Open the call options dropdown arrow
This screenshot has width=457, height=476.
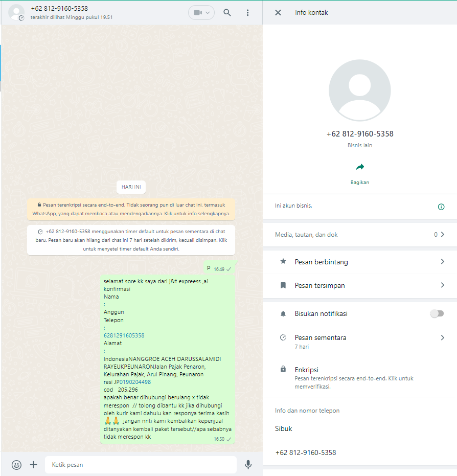pyautogui.click(x=208, y=13)
